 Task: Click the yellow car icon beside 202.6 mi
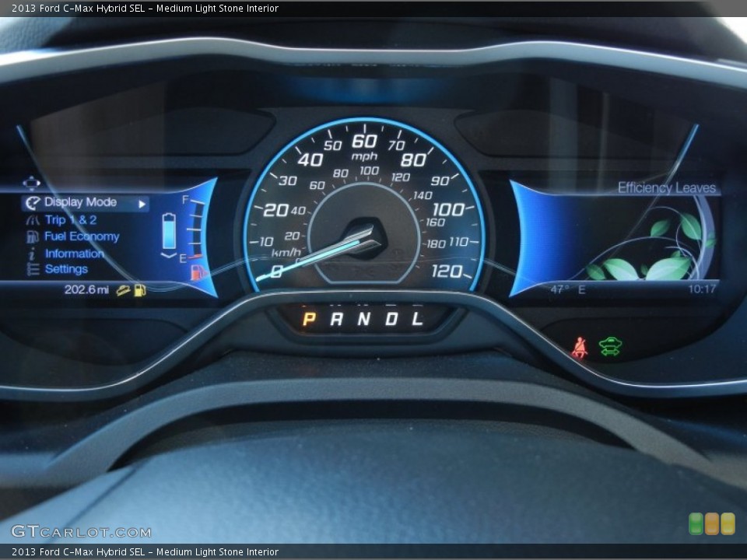(x=124, y=290)
